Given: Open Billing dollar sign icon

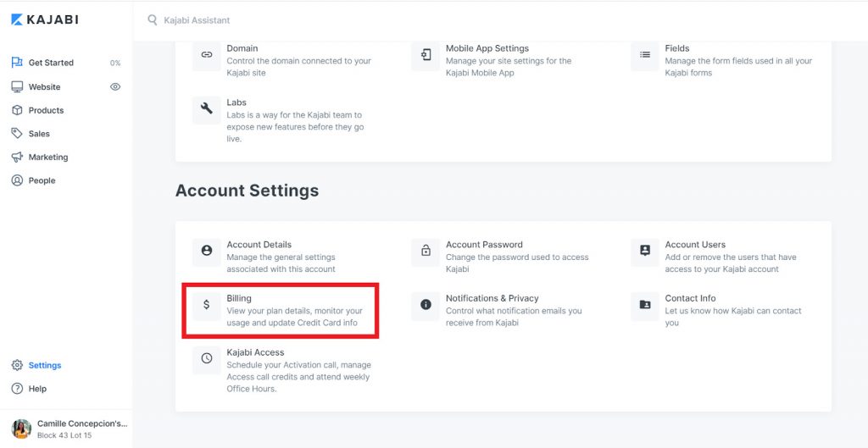Looking at the screenshot, I should pyautogui.click(x=207, y=305).
